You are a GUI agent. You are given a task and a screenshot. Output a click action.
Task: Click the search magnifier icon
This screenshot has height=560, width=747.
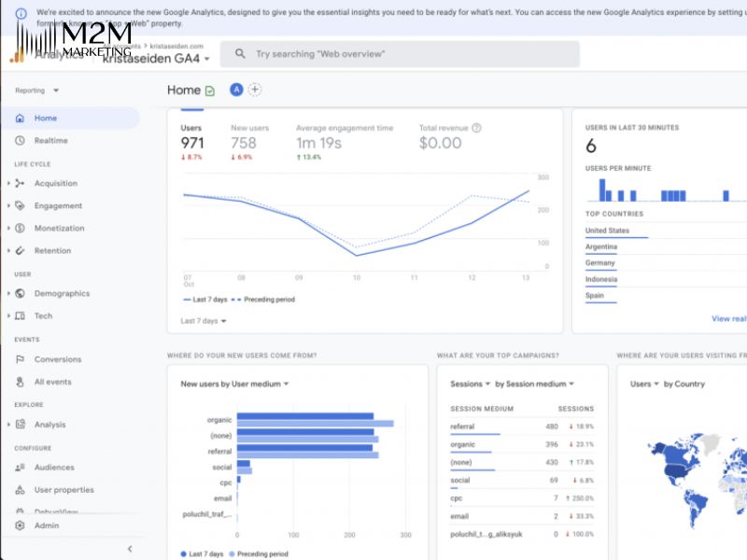240,54
